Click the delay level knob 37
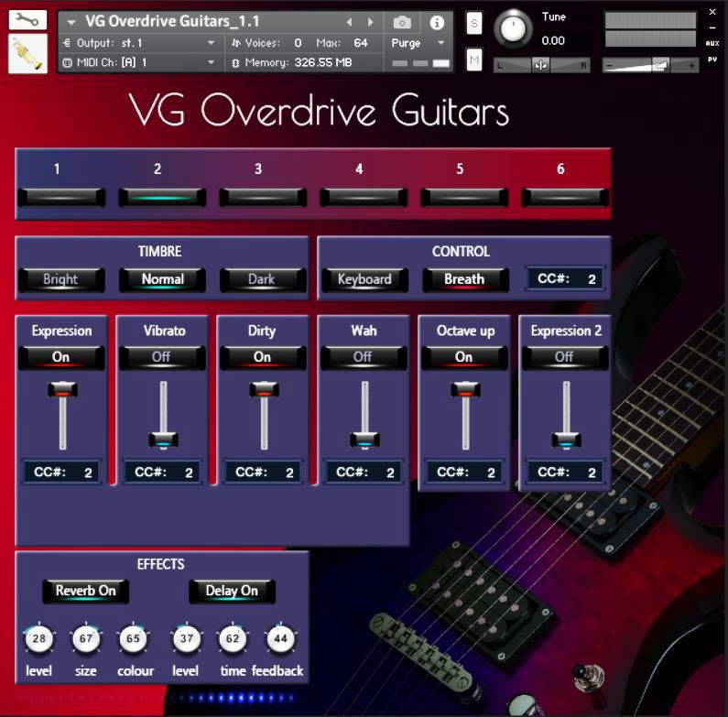 186,639
